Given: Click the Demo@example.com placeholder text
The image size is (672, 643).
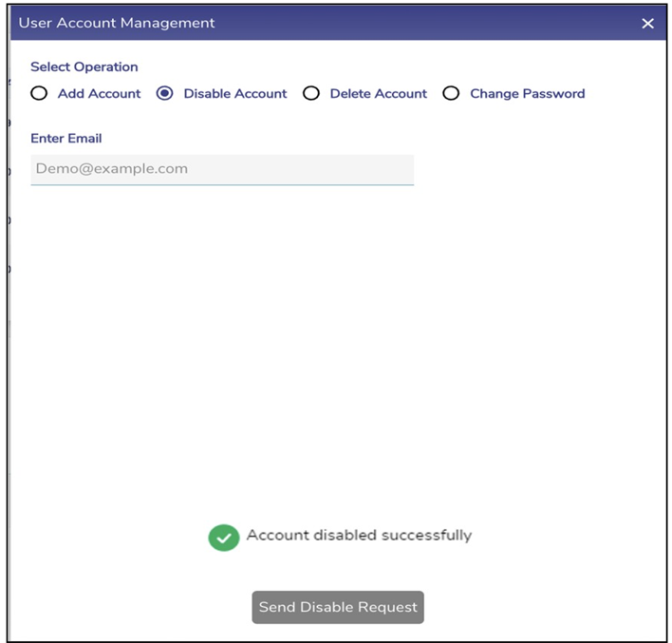Looking at the screenshot, I should point(111,169).
